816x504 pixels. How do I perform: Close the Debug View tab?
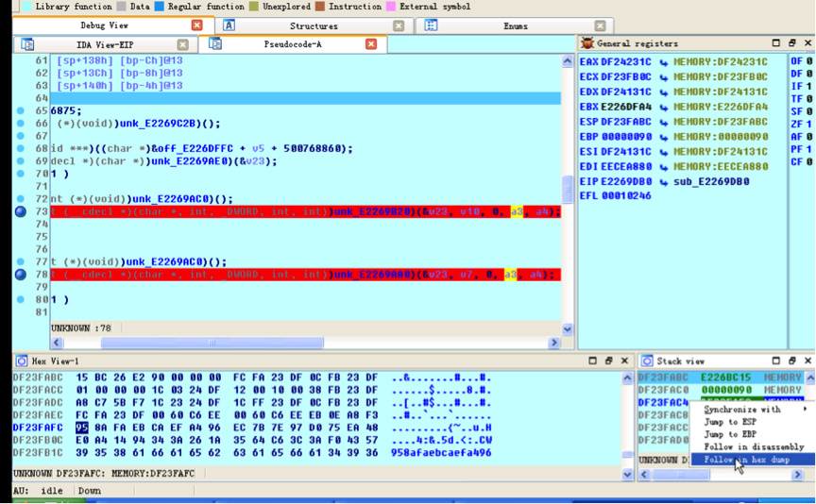[x=196, y=25]
